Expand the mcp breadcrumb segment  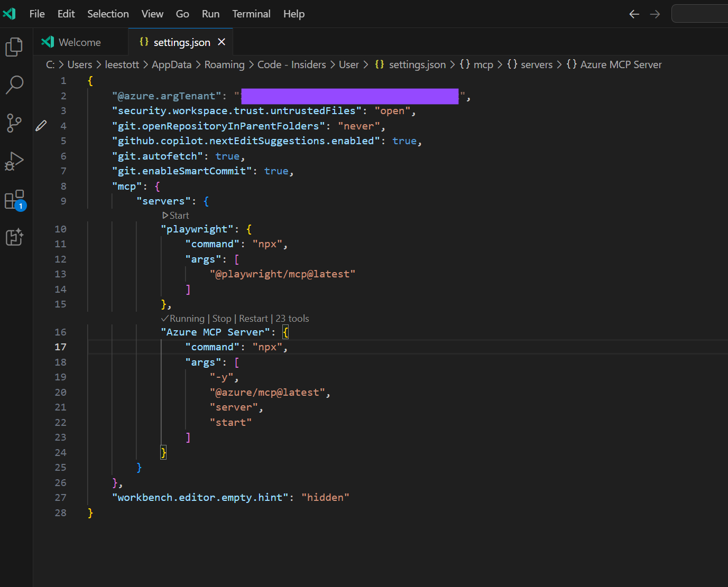(x=483, y=64)
